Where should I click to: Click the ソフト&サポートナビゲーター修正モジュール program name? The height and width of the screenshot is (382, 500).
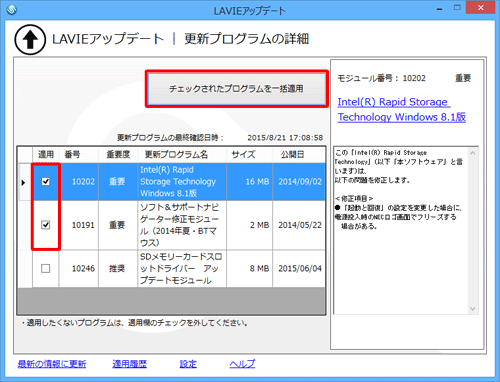[182, 225]
